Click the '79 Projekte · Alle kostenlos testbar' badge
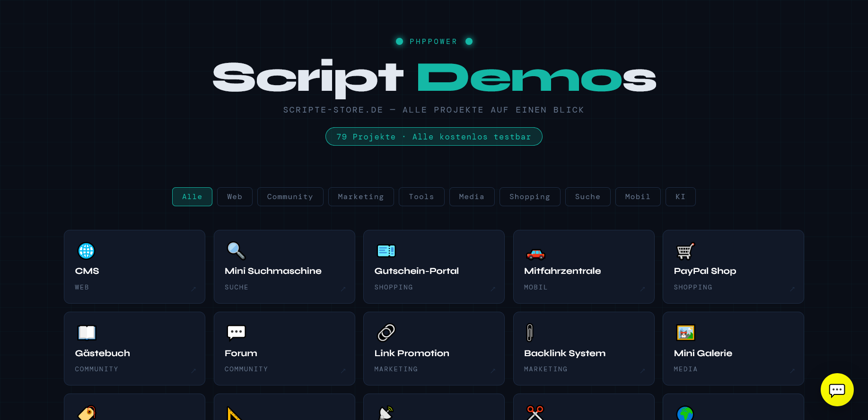Viewport: 868px width, 420px height. 434,137
